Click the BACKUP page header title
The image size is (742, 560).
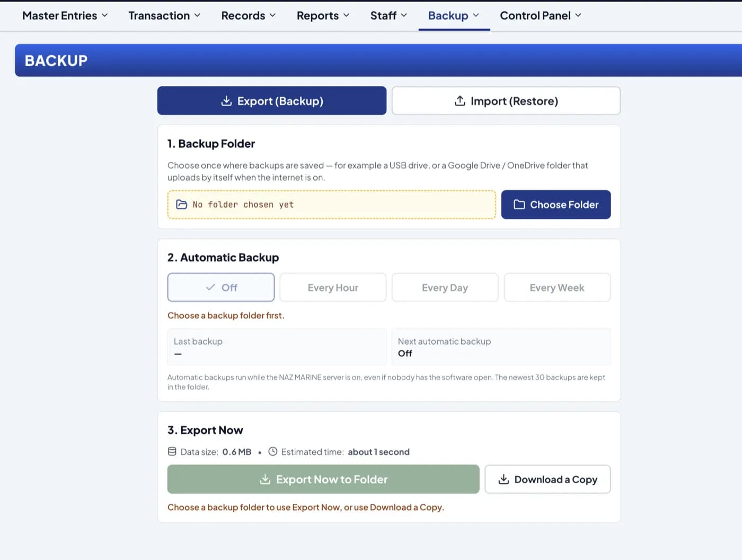pos(56,60)
